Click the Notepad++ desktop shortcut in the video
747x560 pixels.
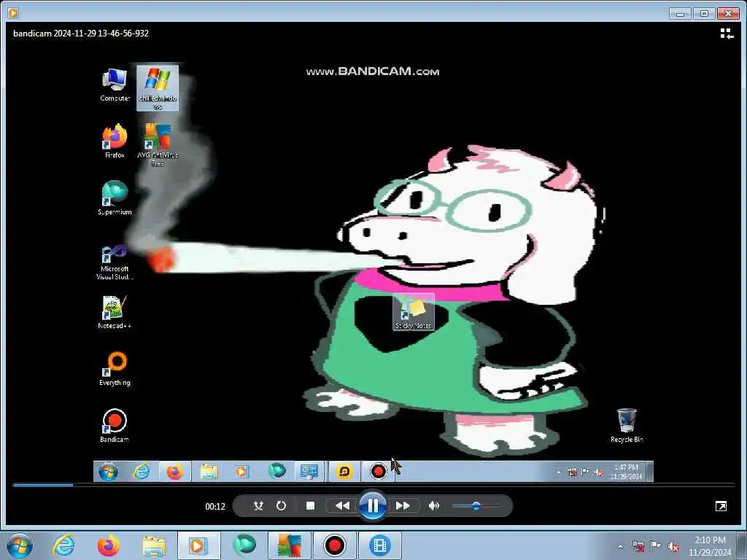point(115,312)
